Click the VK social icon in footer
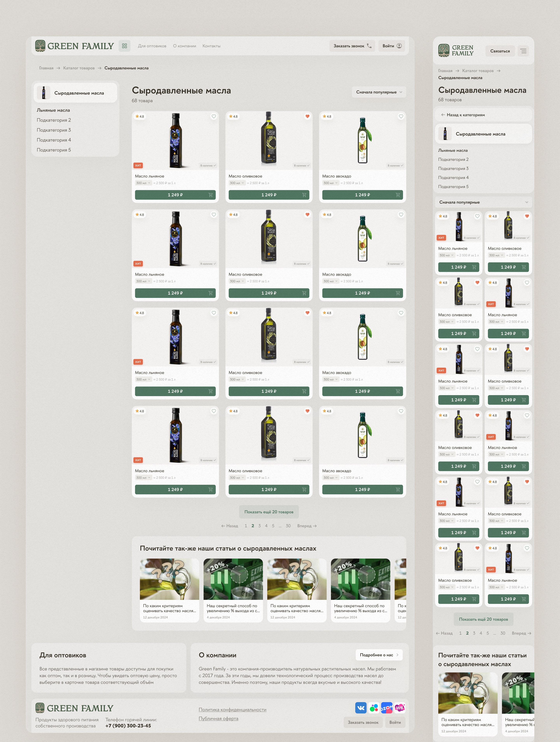The image size is (560, 742). (361, 708)
